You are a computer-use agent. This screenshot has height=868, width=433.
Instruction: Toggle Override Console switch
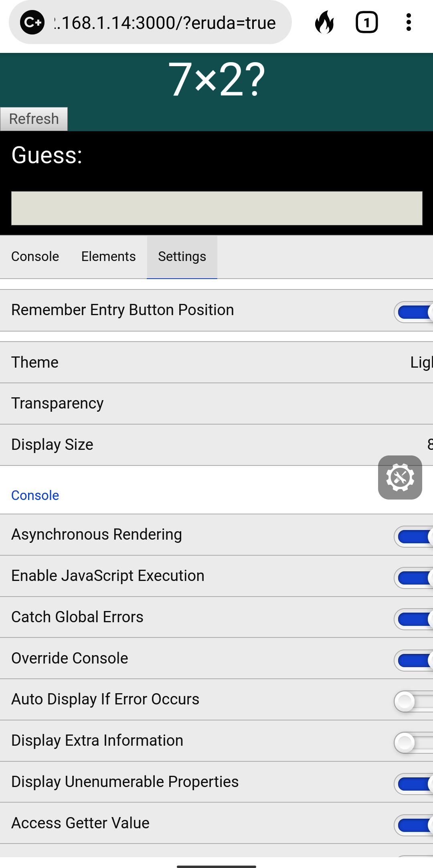click(413, 660)
